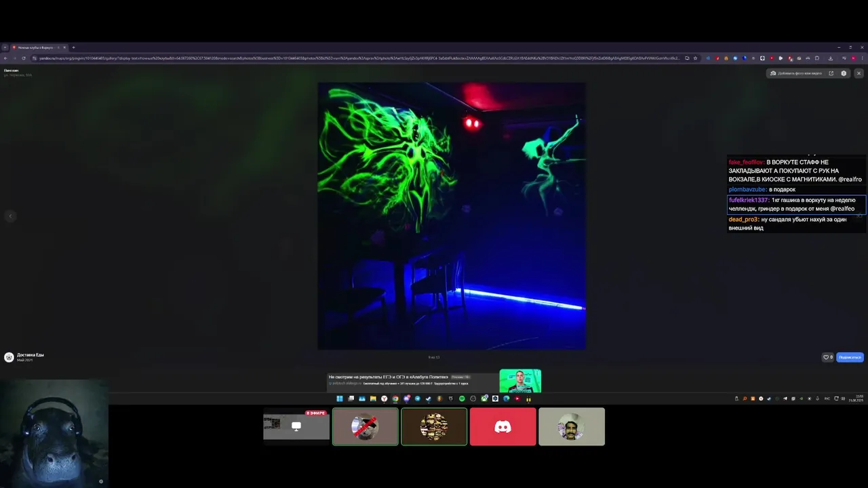Open the Xbox app from the taskbar
The width and height of the screenshot is (868, 488).
[x=484, y=399]
